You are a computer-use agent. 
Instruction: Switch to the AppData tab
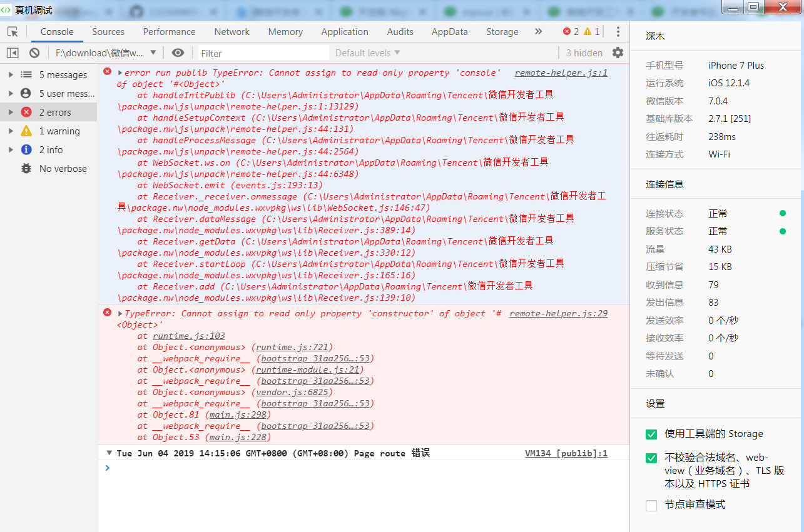[449, 32]
